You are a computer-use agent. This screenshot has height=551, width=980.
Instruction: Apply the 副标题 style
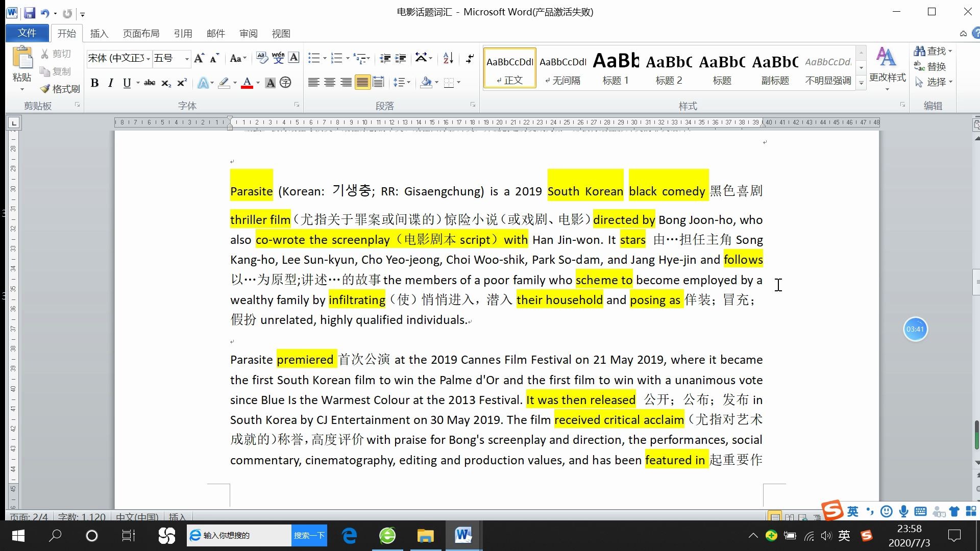point(775,68)
